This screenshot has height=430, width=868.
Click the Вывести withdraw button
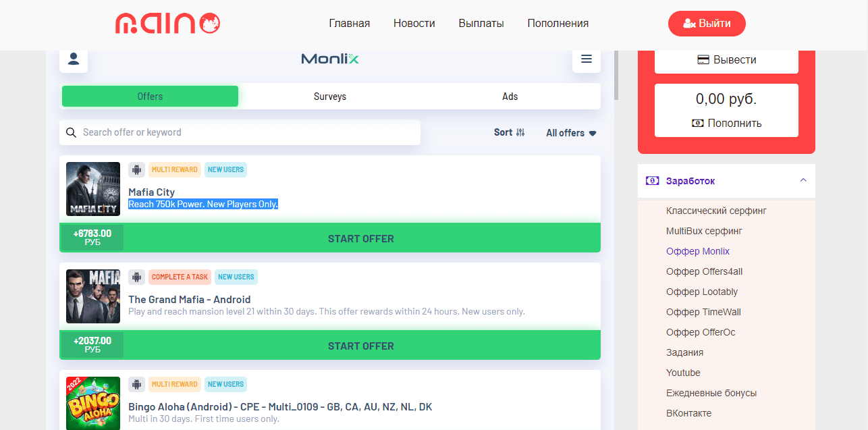pyautogui.click(x=726, y=60)
